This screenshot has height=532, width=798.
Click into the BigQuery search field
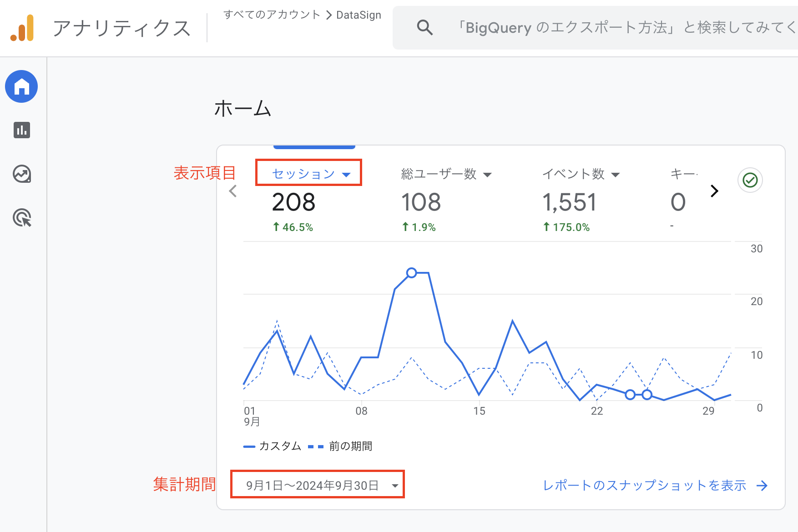pyautogui.click(x=623, y=28)
